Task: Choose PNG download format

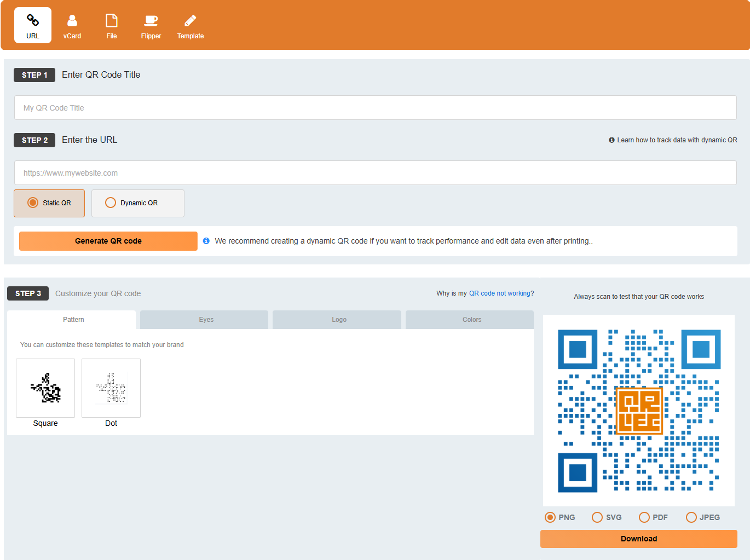Action: coord(550,517)
